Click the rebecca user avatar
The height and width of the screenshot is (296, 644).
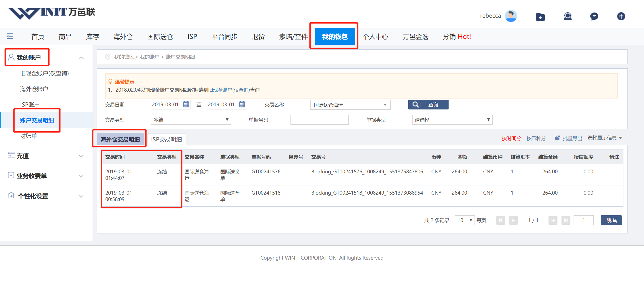511,16
